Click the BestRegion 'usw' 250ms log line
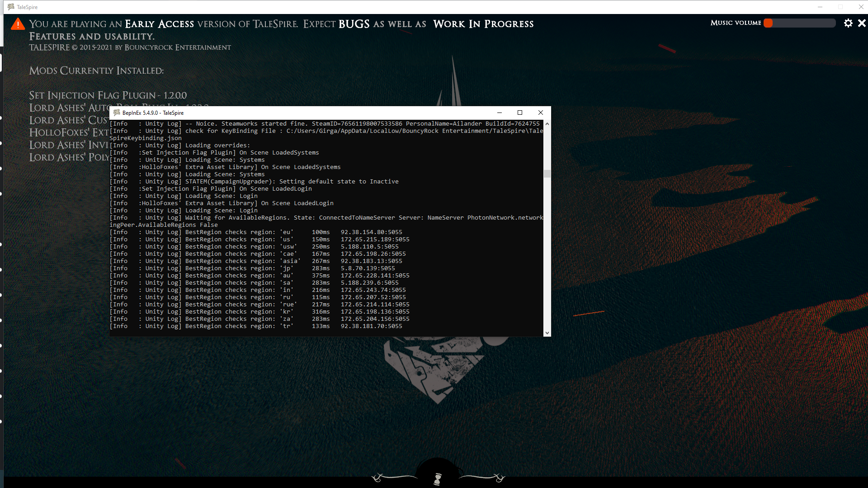This screenshot has width=868, height=488. point(254,247)
